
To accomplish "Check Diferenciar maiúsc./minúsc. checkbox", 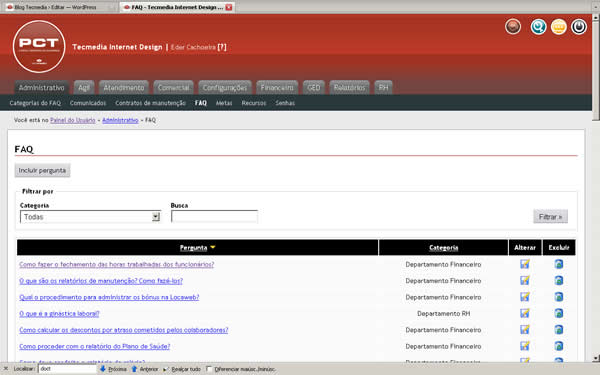I will (x=209, y=369).
